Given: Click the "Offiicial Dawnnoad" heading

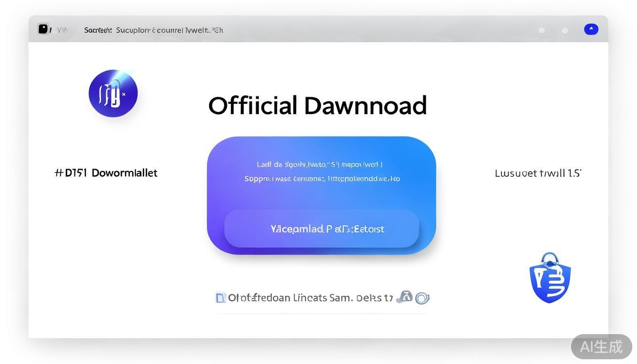Looking at the screenshot, I should point(318,106).
